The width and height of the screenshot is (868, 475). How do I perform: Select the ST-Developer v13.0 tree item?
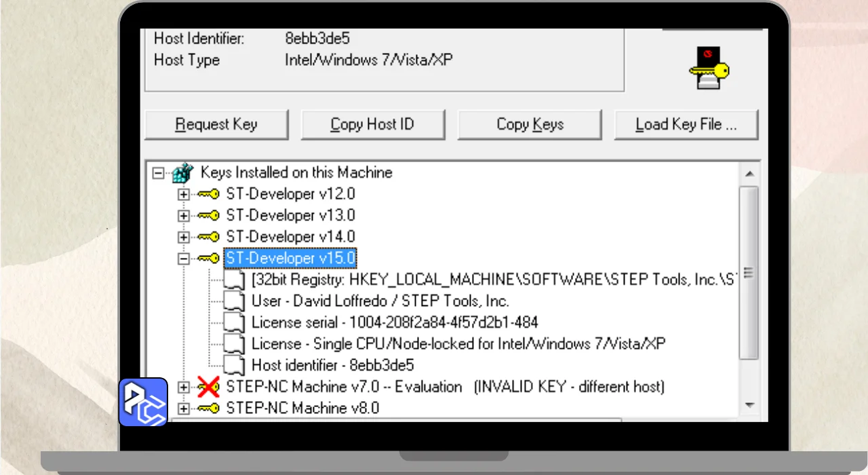pyautogui.click(x=290, y=216)
